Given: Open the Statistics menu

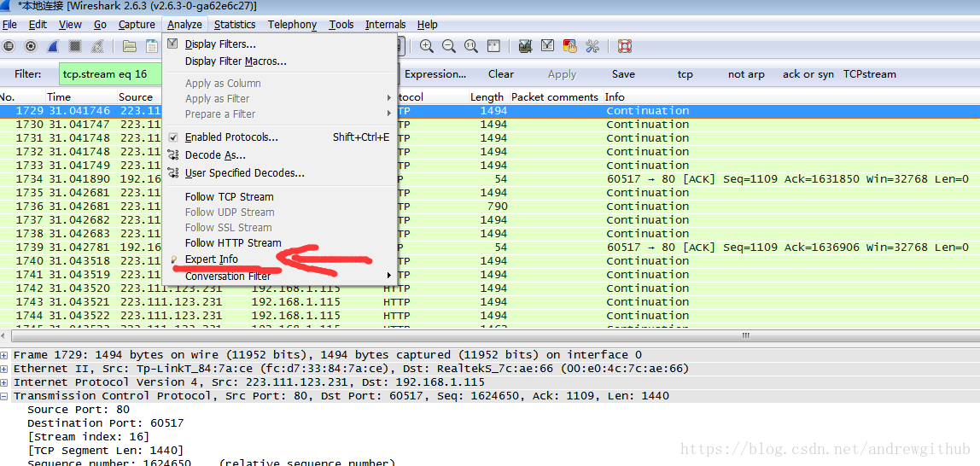Looking at the screenshot, I should [x=235, y=25].
